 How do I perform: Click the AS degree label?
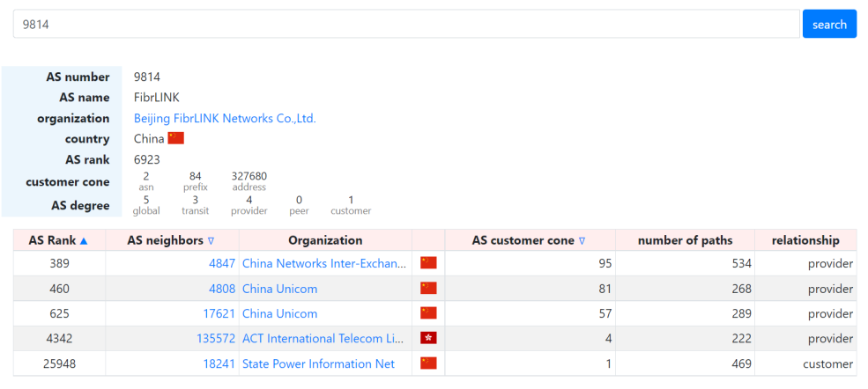coord(80,206)
